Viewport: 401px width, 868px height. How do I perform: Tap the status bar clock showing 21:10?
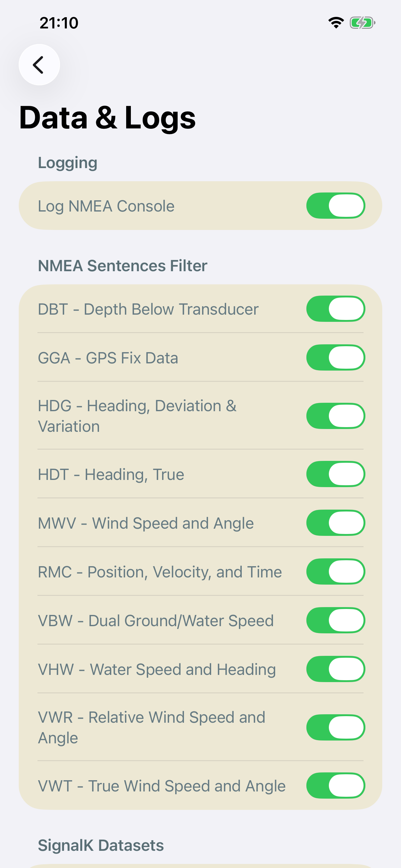(59, 23)
